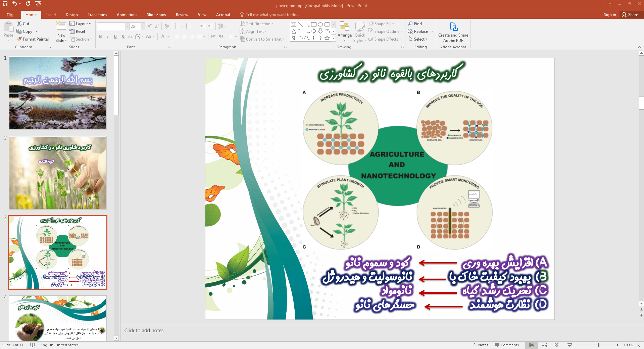Image resolution: width=644 pixels, height=349 pixels.
Task: Switch to Slide Sorter view
Action: (544, 345)
